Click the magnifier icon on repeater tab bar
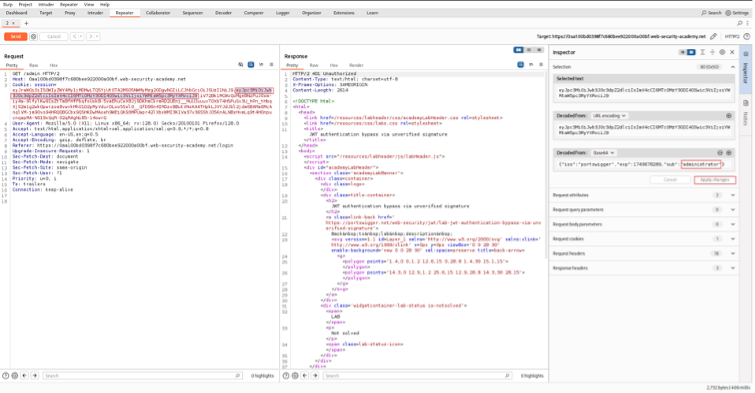The width and height of the screenshot is (755, 393). tap(740, 23)
